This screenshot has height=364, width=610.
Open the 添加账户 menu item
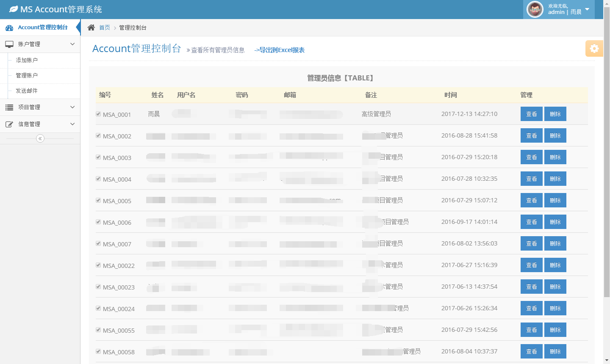point(27,60)
